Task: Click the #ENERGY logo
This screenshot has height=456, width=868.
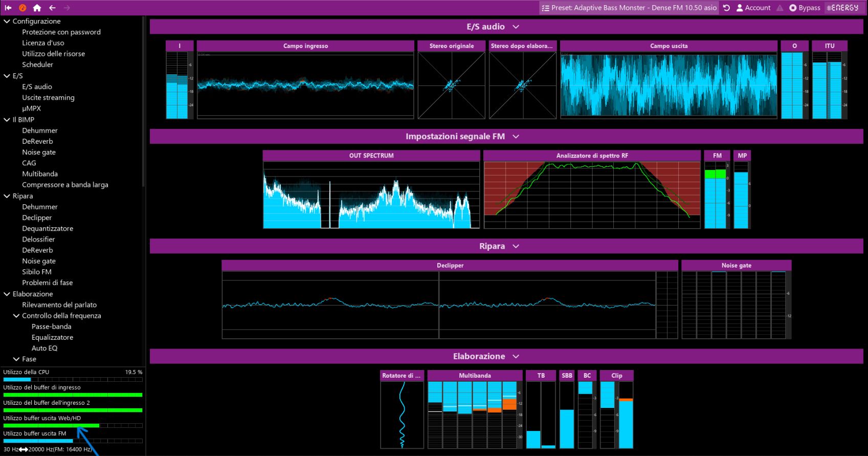Action: [x=842, y=8]
